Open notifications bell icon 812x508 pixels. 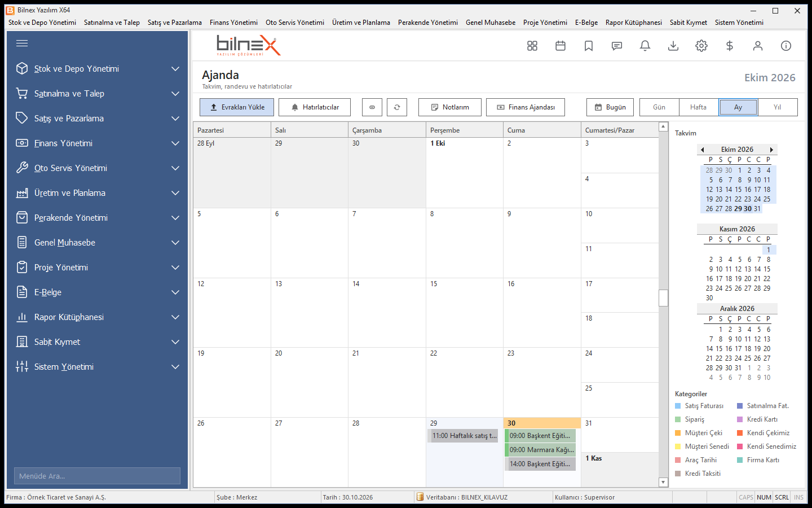645,46
